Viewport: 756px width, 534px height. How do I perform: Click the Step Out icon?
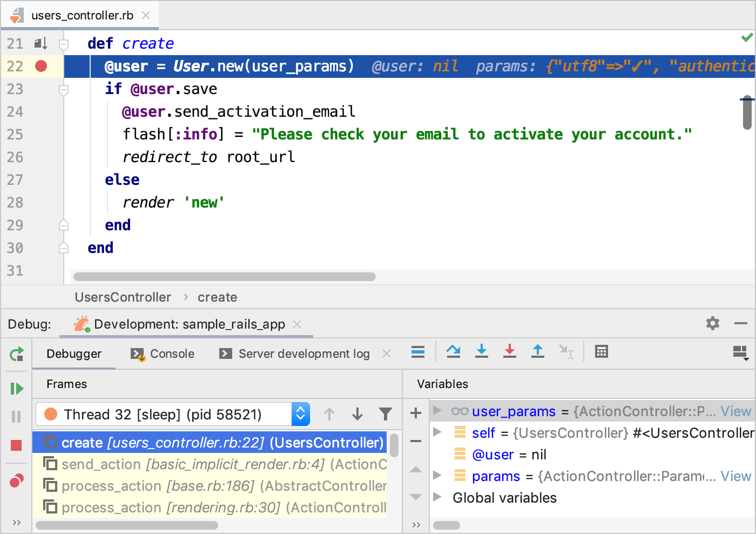point(538,352)
